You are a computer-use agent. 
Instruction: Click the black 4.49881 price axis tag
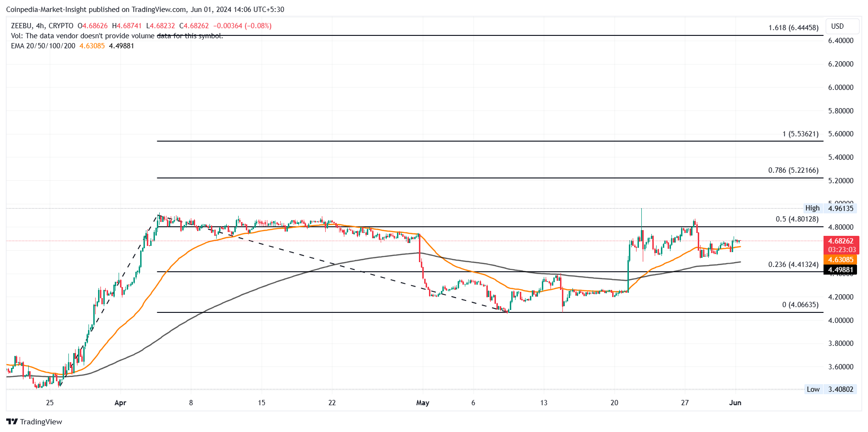point(841,270)
